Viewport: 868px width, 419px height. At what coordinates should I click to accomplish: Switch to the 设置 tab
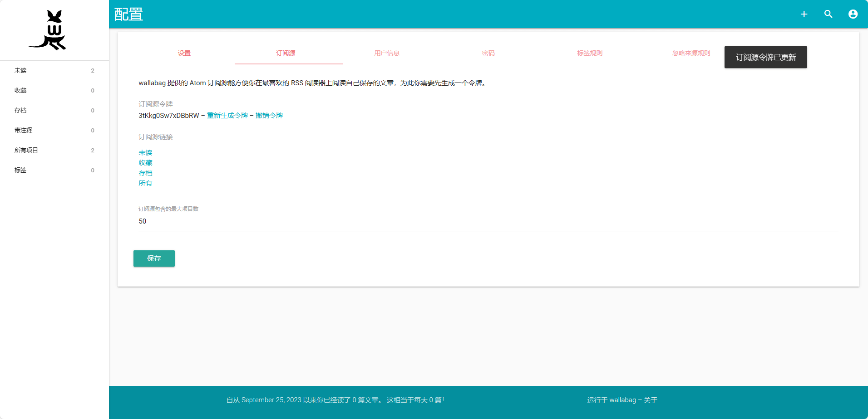point(184,53)
